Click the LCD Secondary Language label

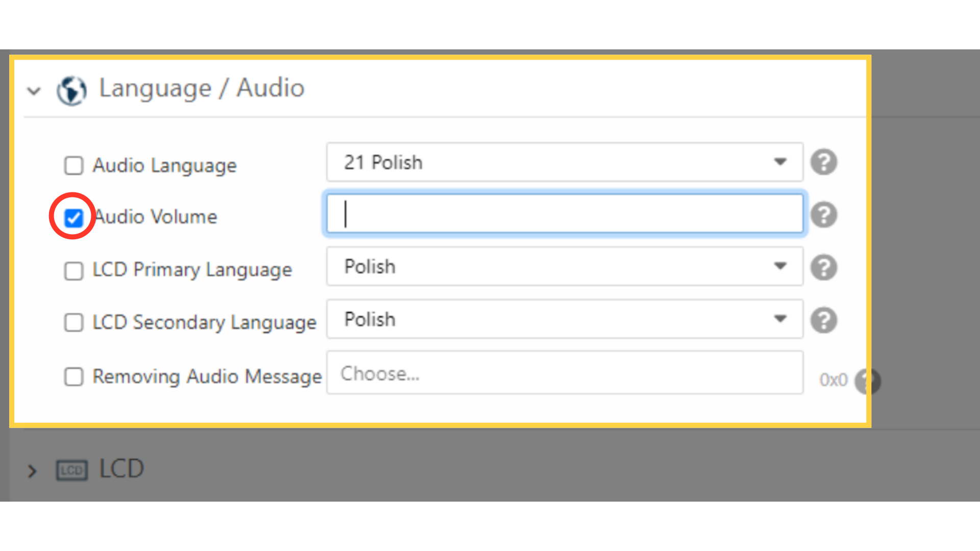click(204, 322)
